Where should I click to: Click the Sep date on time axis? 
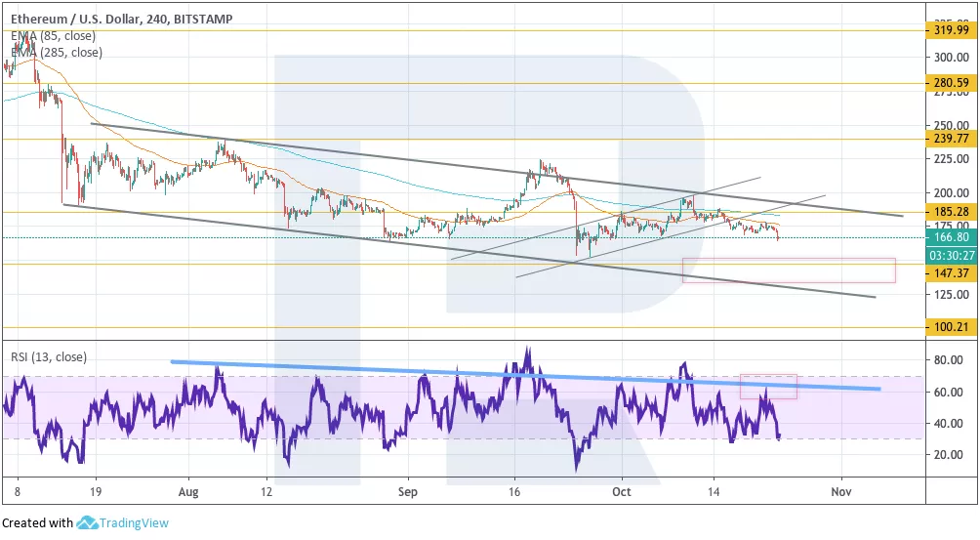(x=408, y=492)
